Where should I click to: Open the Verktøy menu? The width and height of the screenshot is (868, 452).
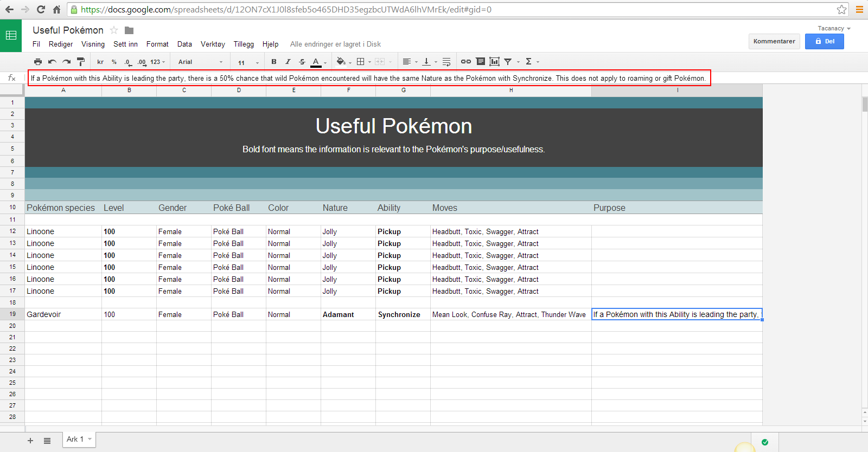point(213,44)
